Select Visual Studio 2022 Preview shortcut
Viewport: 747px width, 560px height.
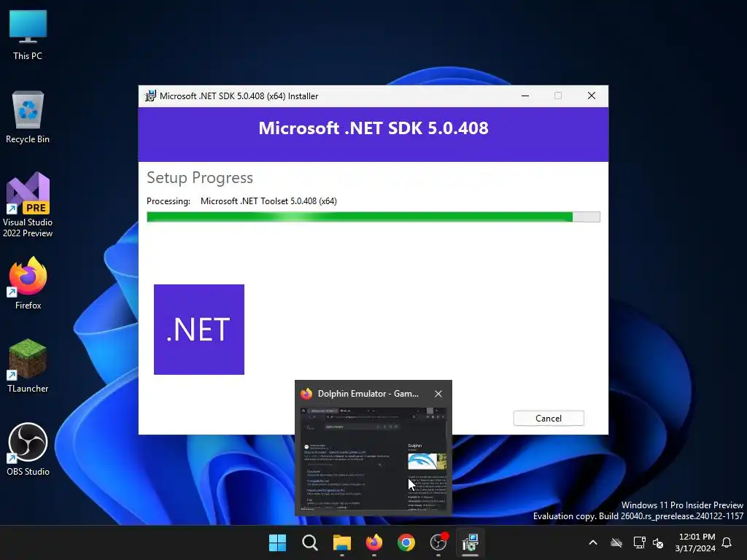click(28, 205)
